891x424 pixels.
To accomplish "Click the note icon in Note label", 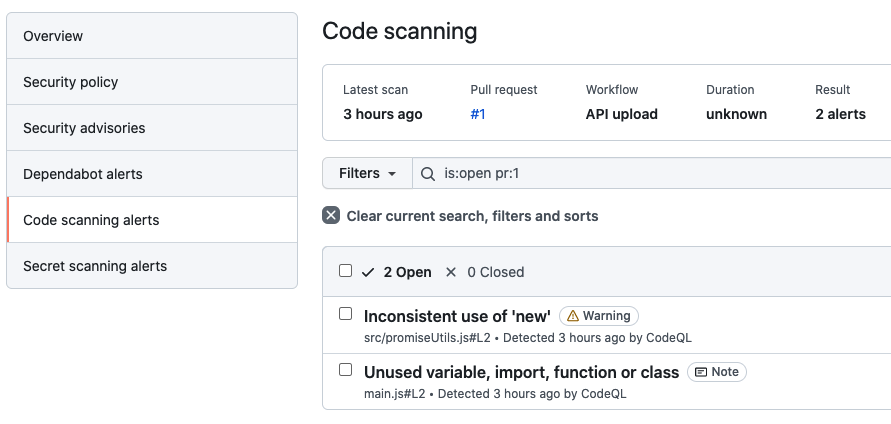I will (701, 372).
